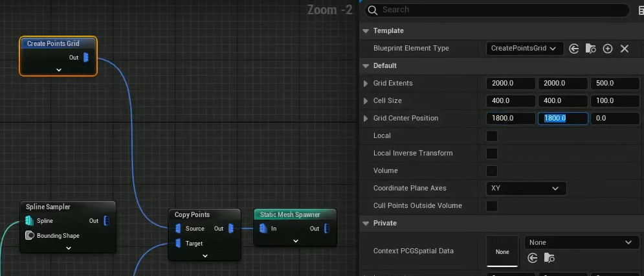Click the Out pin of Spline Sampler node
Screen dimensions: 644x276
click(x=106, y=221)
